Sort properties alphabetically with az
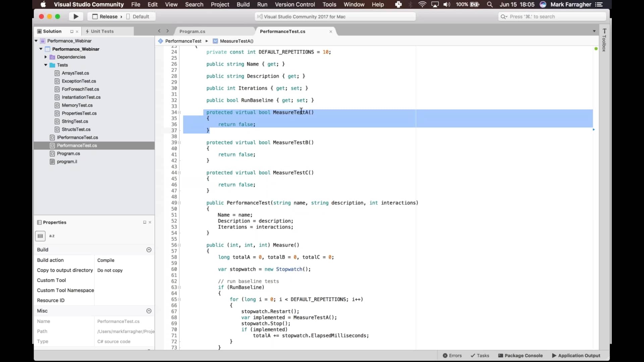Screen dimensions: 644x362 (52, 236)
